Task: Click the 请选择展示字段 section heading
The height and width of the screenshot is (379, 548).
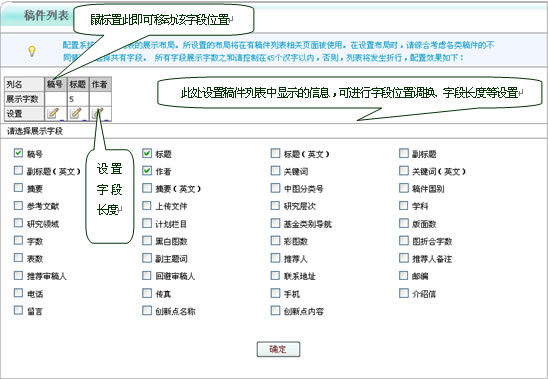Action: click(x=35, y=131)
